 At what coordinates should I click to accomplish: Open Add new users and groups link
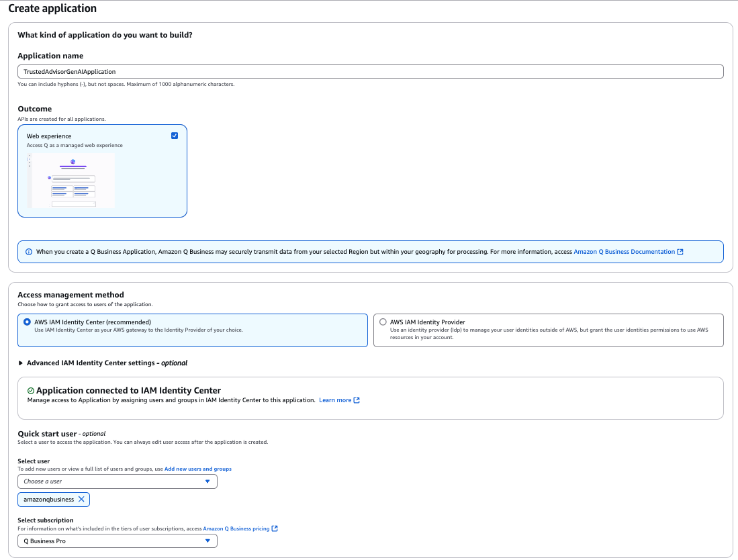197,469
